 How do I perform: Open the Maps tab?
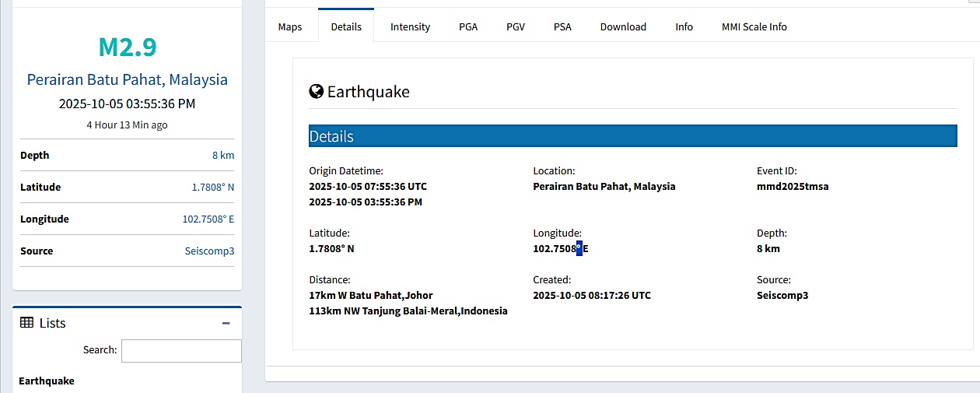tap(290, 26)
